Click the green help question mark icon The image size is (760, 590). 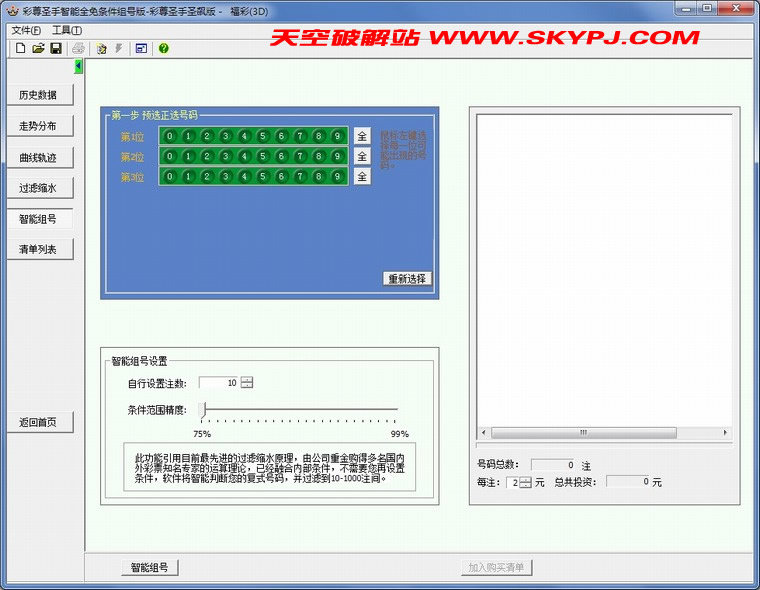[163, 48]
